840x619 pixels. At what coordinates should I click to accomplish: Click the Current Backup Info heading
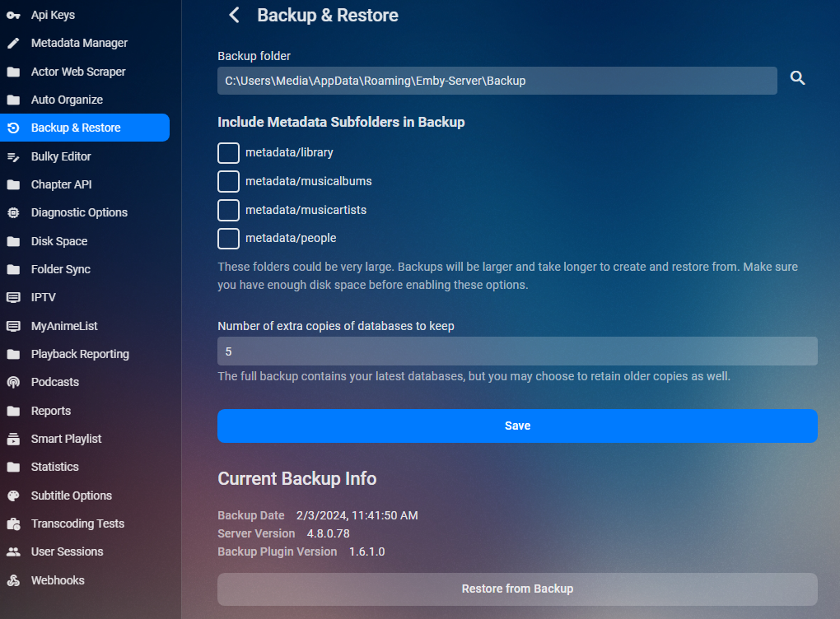[296, 479]
